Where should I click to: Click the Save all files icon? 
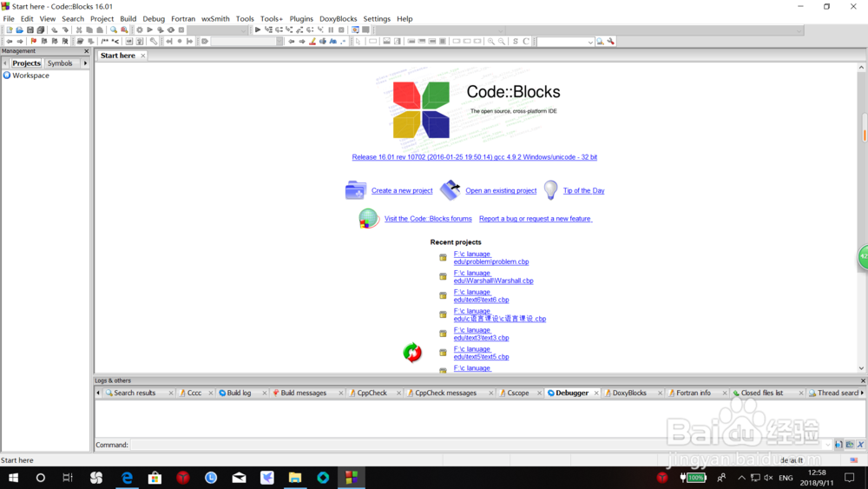(x=41, y=30)
